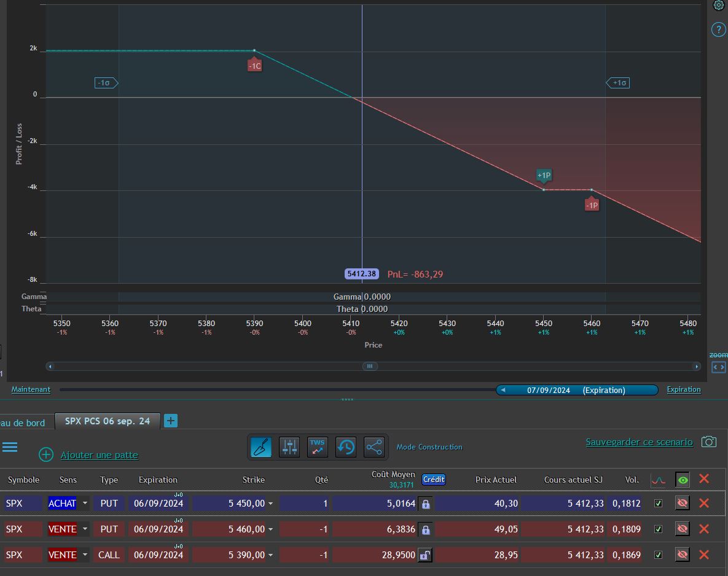Click the TWS export icon
The image size is (728, 576).
(318, 447)
